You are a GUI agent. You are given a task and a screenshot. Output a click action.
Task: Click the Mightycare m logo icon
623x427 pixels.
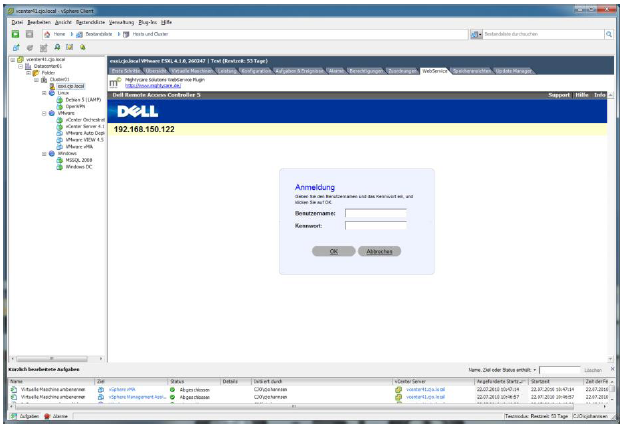click(115, 83)
